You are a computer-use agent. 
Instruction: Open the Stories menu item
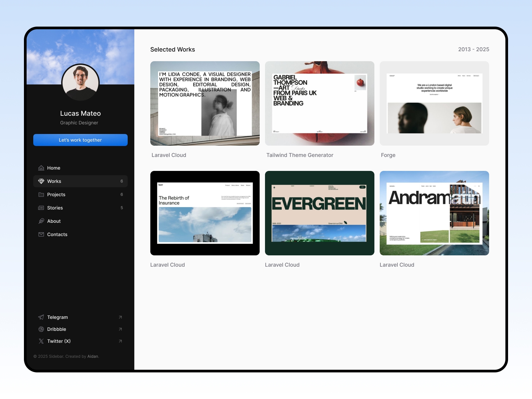(x=55, y=208)
